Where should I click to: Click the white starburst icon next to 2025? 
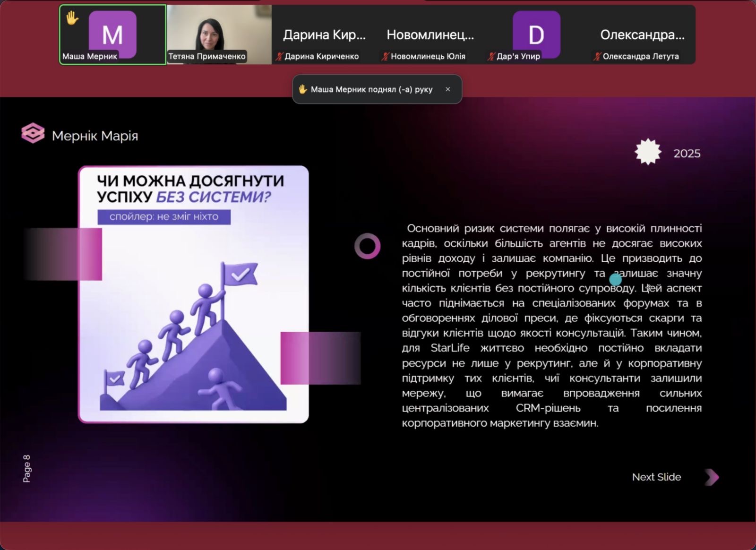(x=648, y=152)
